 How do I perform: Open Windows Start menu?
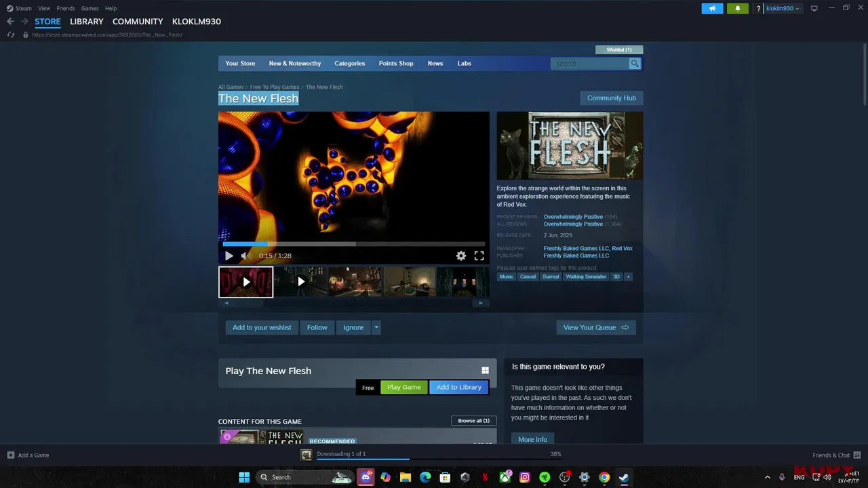244,477
